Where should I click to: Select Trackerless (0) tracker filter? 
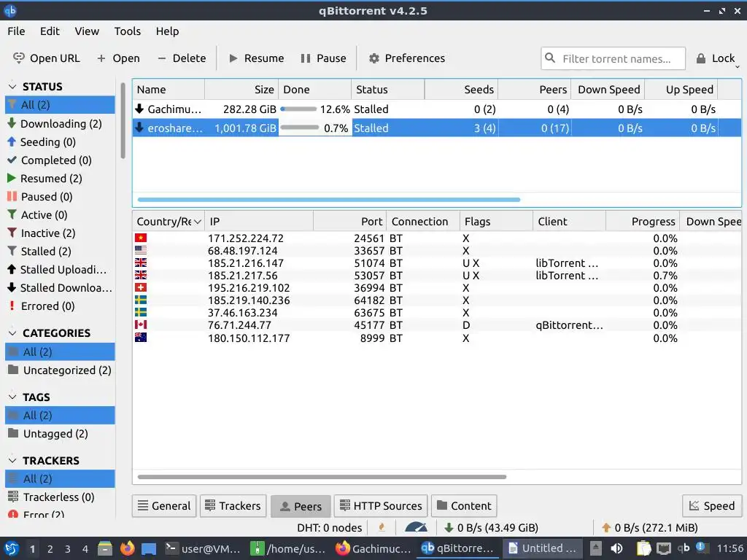[x=60, y=497]
